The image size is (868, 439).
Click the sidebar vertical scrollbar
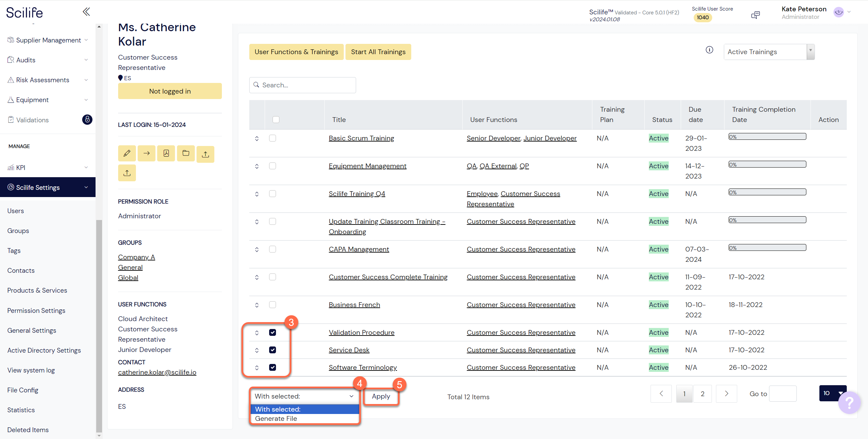tap(99, 326)
